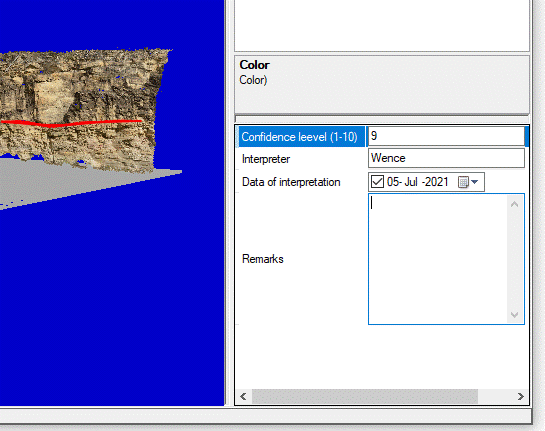Click the Remarks scrollbar up arrow
Image resolution: width=545 pixels, height=431 pixels.
[x=515, y=204]
